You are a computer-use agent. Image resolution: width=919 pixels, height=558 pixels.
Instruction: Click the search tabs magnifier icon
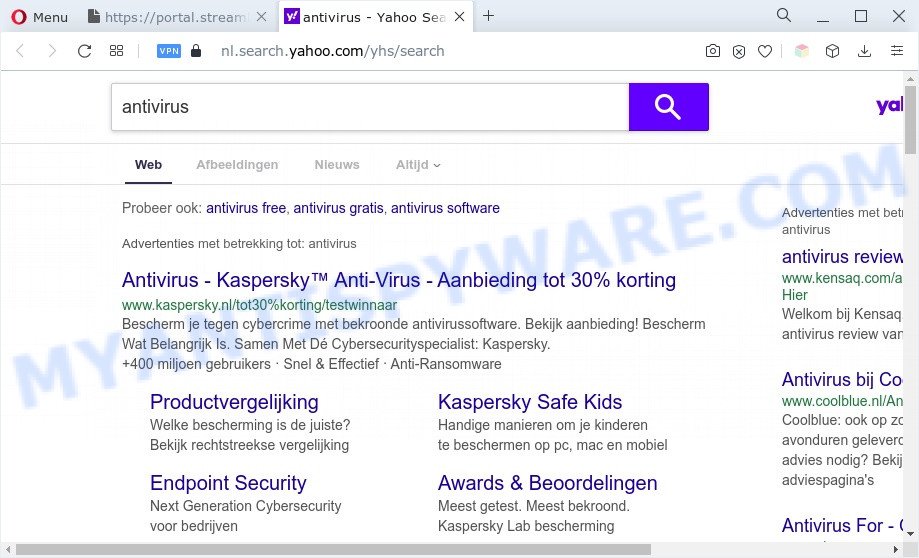coord(784,15)
